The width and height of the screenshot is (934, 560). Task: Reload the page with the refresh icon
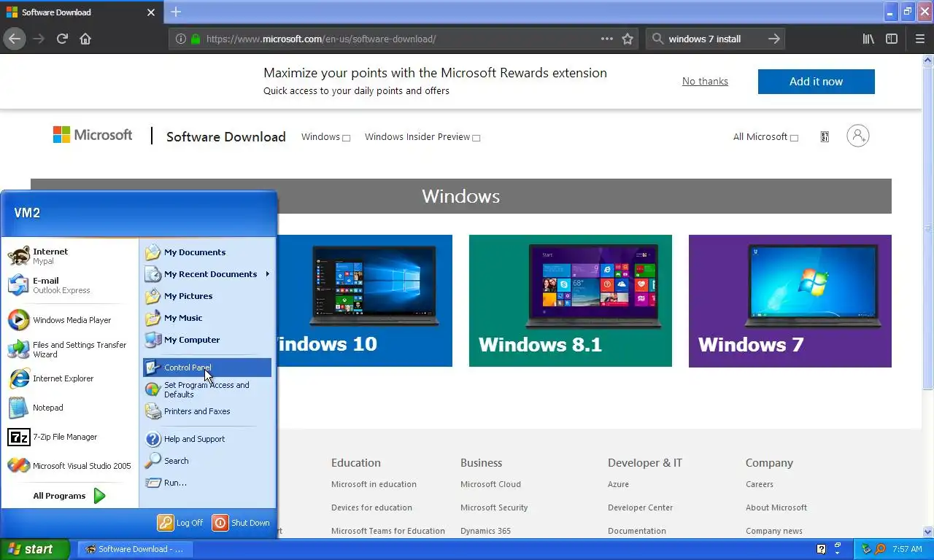(x=62, y=39)
